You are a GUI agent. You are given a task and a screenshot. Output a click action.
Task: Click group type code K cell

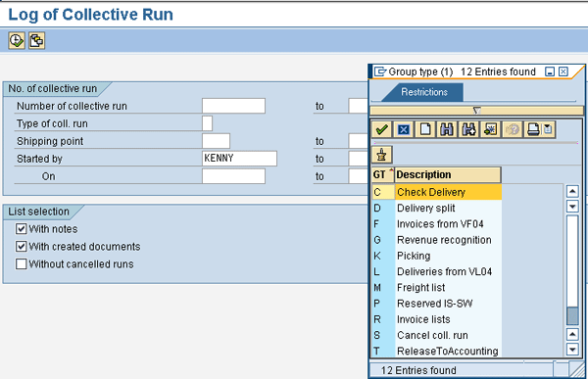point(383,256)
